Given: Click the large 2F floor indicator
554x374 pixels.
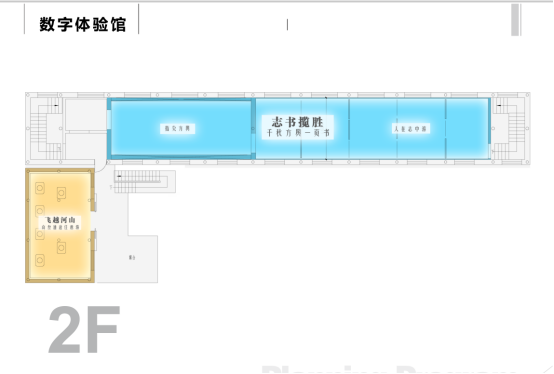Looking at the screenshot, I should click(x=84, y=330).
